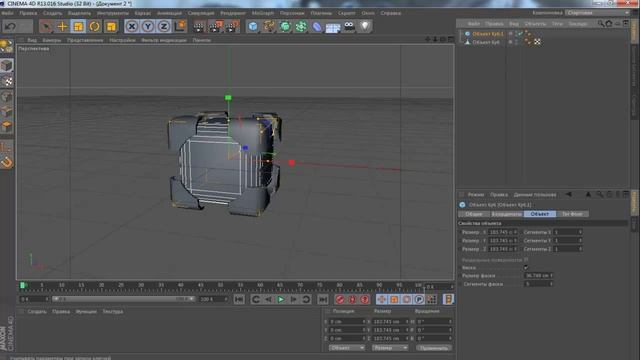
Task: Click the green Y axis handle on the cube
Action: pos(228,98)
